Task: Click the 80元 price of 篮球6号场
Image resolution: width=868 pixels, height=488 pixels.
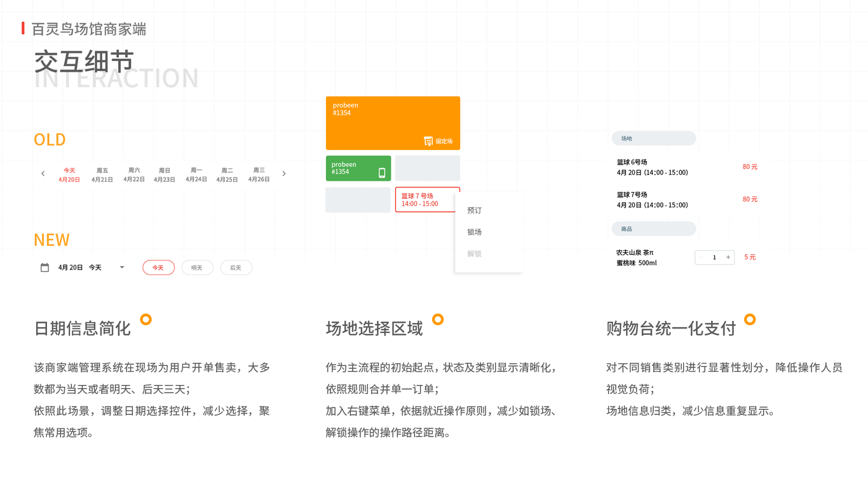Action: pyautogui.click(x=750, y=166)
